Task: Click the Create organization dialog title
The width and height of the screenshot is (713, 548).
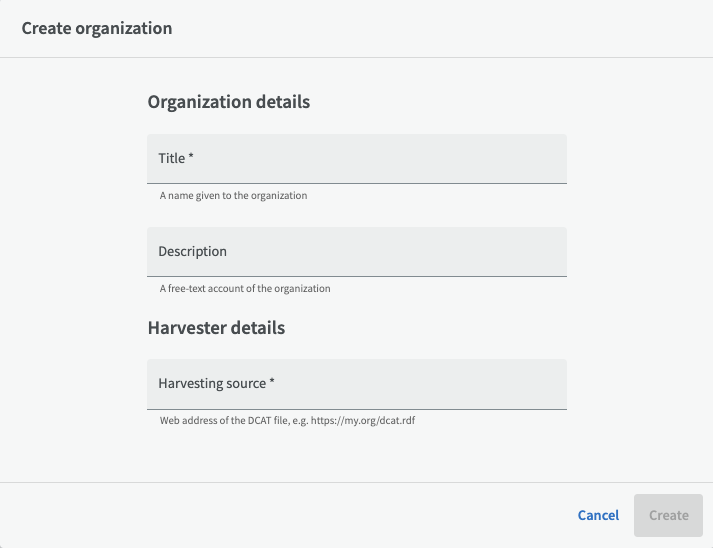Action: pos(97,28)
